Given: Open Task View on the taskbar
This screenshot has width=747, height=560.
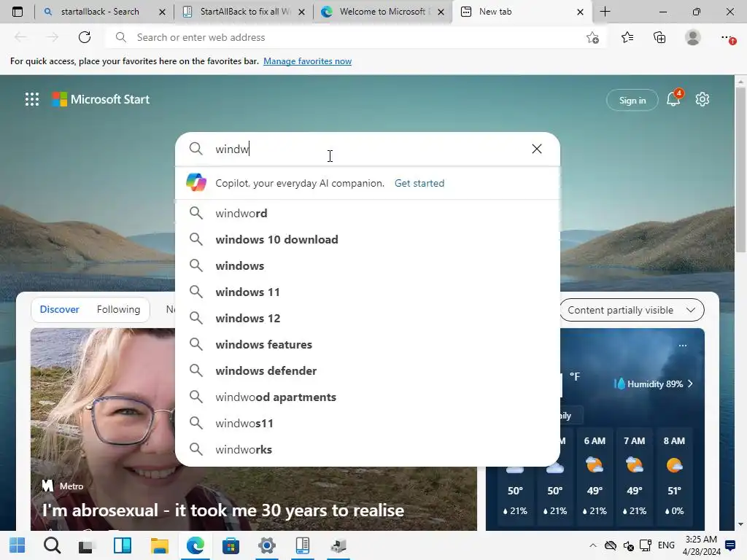Looking at the screenshot, I should pyautogui.click(x=86, y=545).
